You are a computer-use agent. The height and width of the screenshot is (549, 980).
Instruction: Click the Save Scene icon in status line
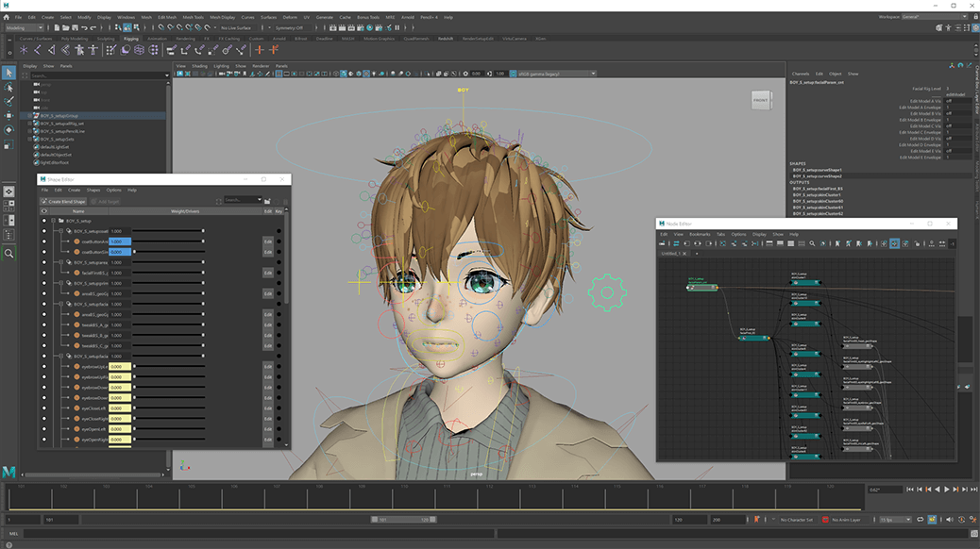(x=75, y=27)
